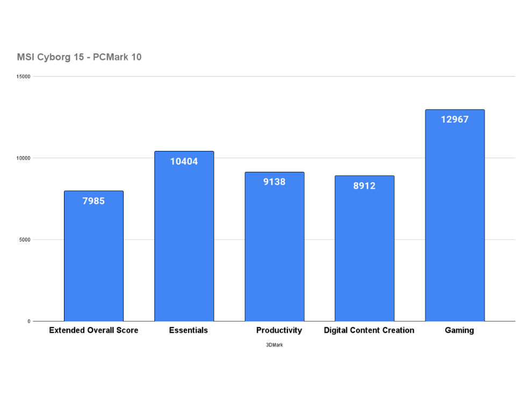532x399 pixels.
Task: Click the Essentials axis label
Action: click(x=188, y=330)
